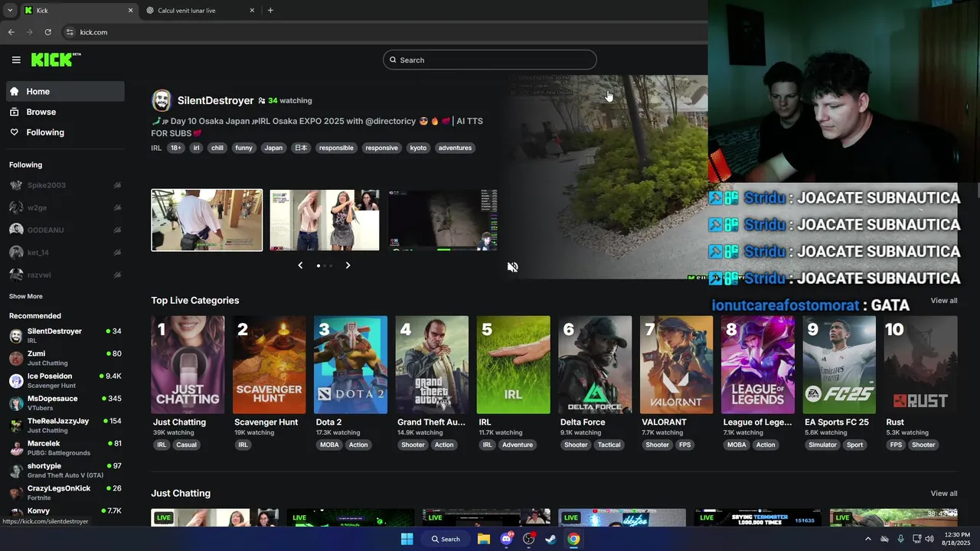Open Following in the sidebar
This screenshot has height=551, width=980.
(x=65, y=132)
